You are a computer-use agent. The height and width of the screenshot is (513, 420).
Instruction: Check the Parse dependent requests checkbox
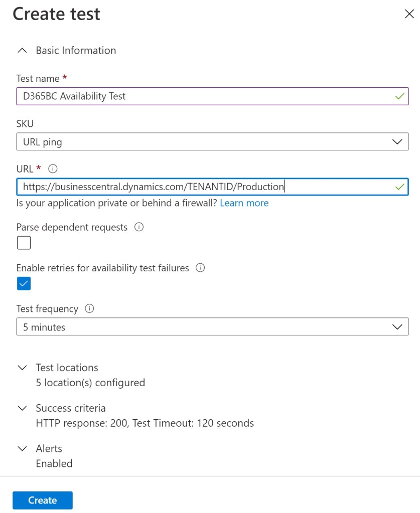tap(24, 243)
